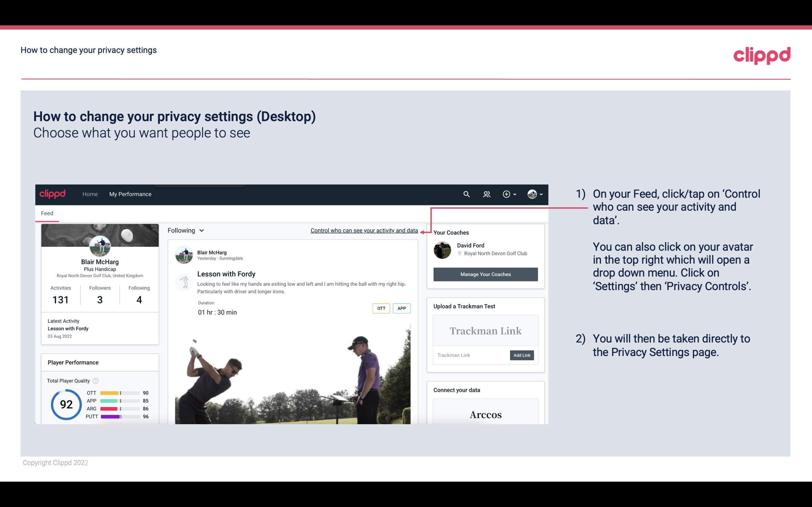This screenshot has height=507, width=812.
Task: Expand the Feed section panel
Action: 47,213
